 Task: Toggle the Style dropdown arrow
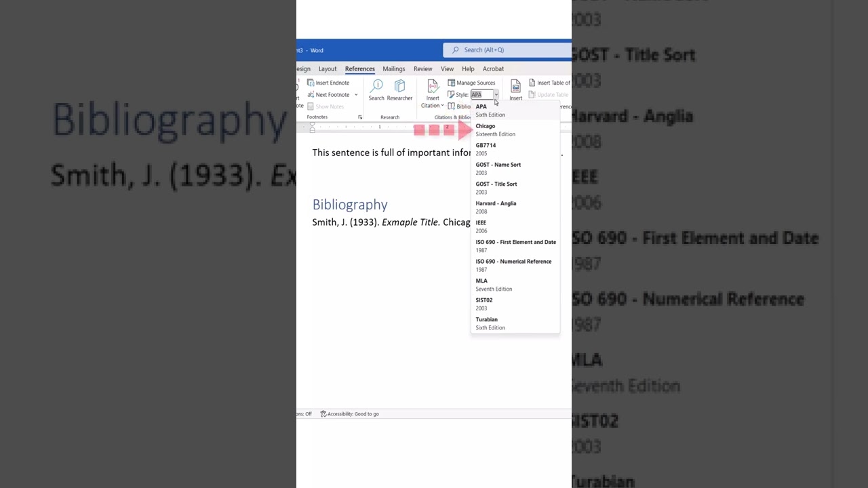tap(496, 95)
